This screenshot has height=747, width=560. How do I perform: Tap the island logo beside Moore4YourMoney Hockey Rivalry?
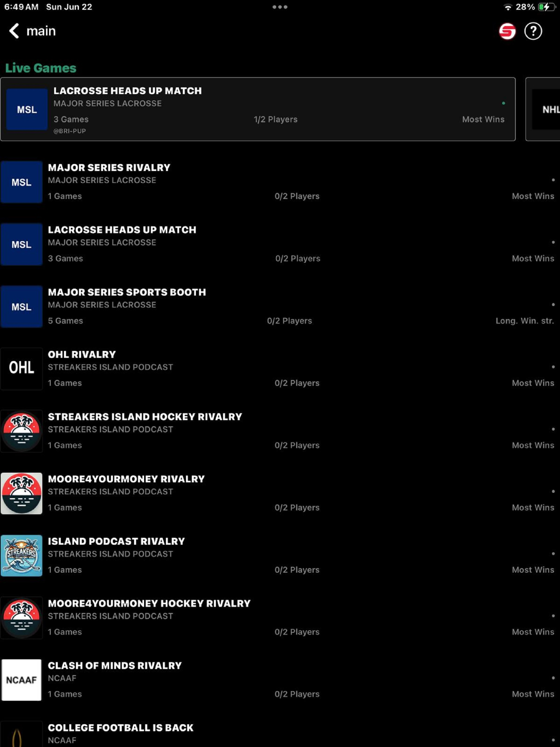pyautogui.click(x=22, y=618)
